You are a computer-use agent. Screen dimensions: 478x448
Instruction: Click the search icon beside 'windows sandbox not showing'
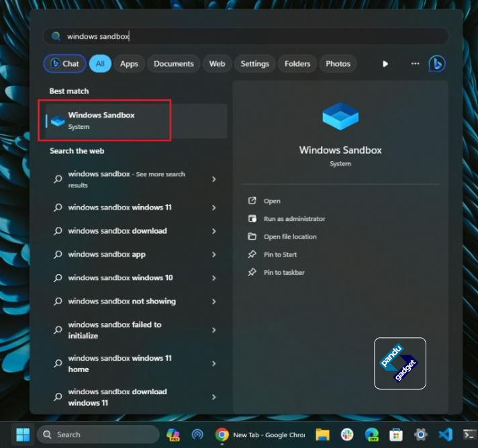pos(58,302)
